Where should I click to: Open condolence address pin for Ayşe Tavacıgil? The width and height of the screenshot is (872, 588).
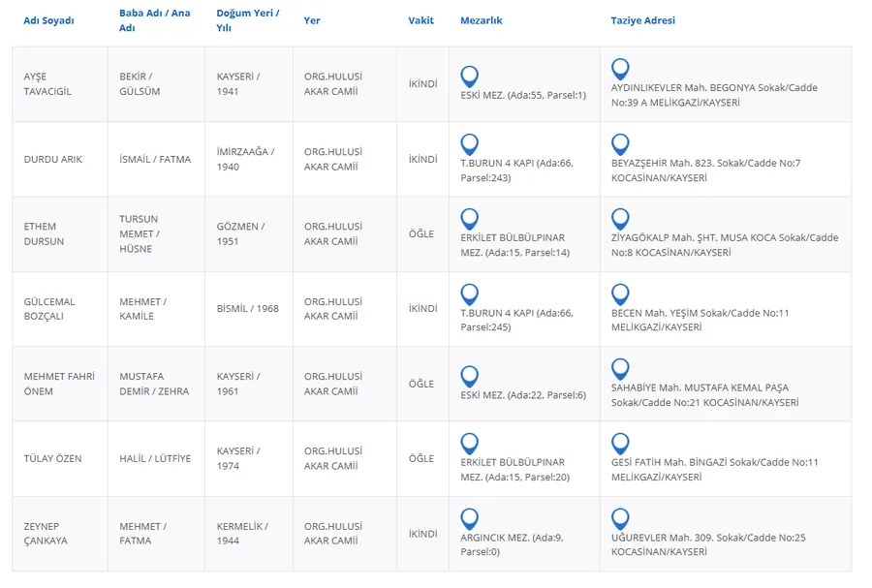click(621, 69)
